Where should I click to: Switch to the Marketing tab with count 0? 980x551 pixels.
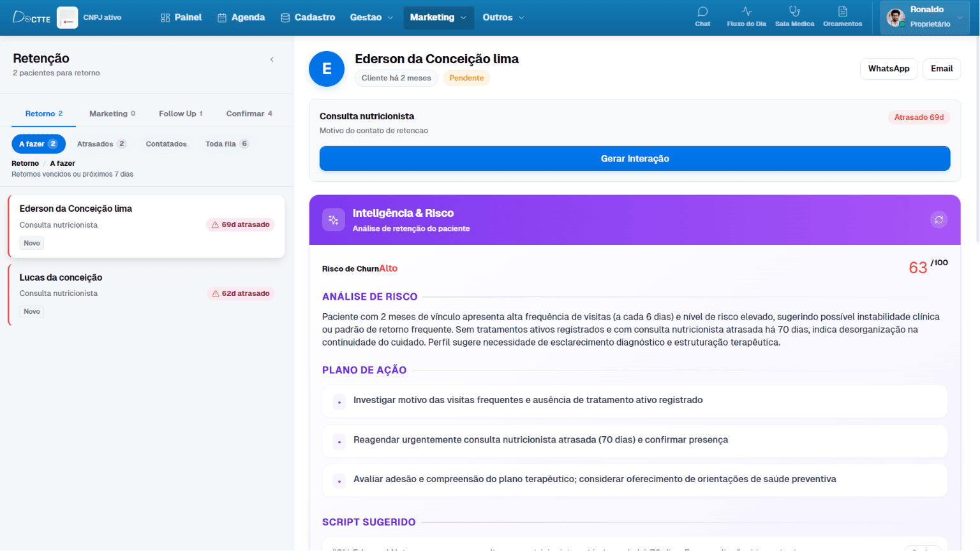(x=112, y=114)
